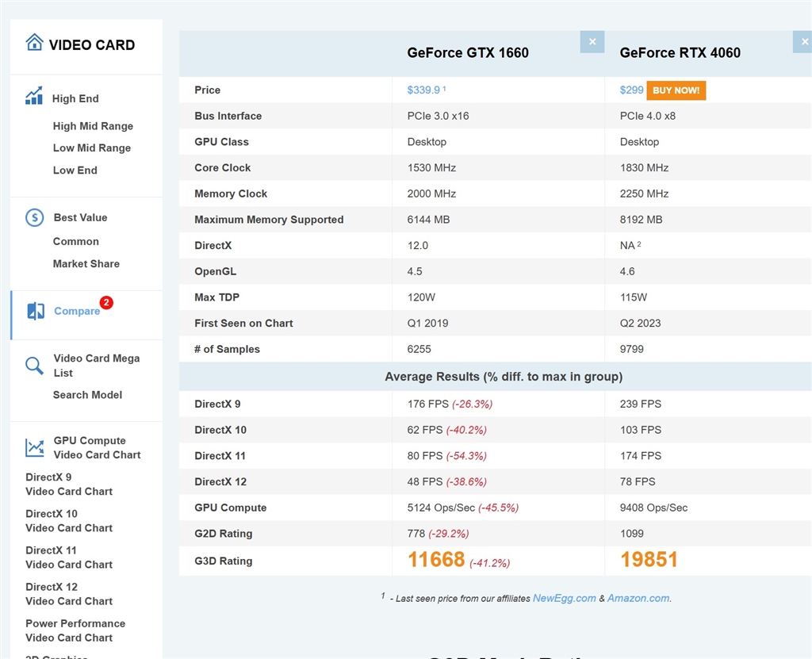Viewport: 812px width, 659px height.
Task: Open Power Performance Video Card Chart
Action: (75, 630)
